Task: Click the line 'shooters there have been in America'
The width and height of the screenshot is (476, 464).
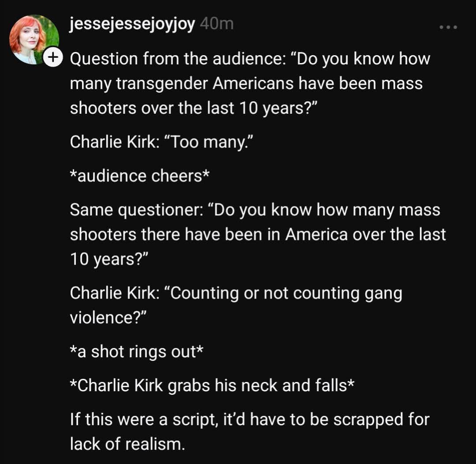Action: pos(258,235)
